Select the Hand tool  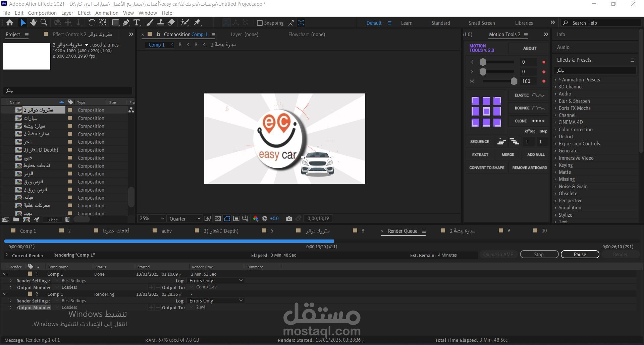point(33,23)
